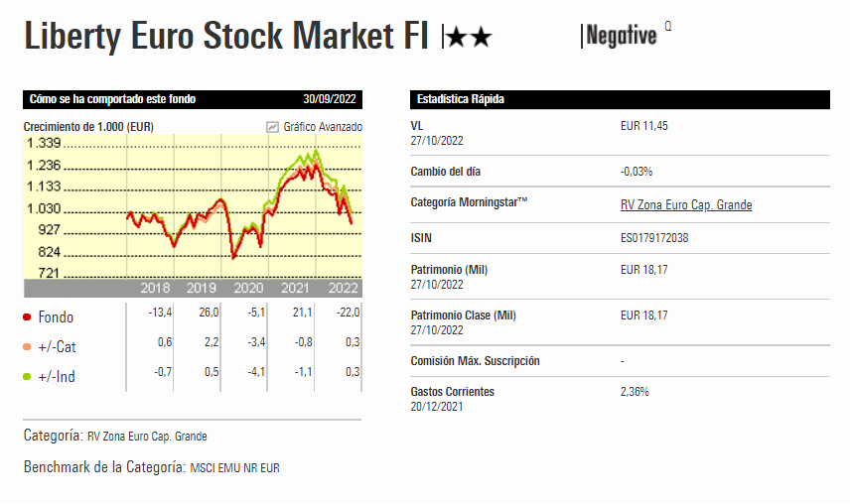851x504 pixels.
Task: Select the 2020 year on chart axis
Action: 248,289
